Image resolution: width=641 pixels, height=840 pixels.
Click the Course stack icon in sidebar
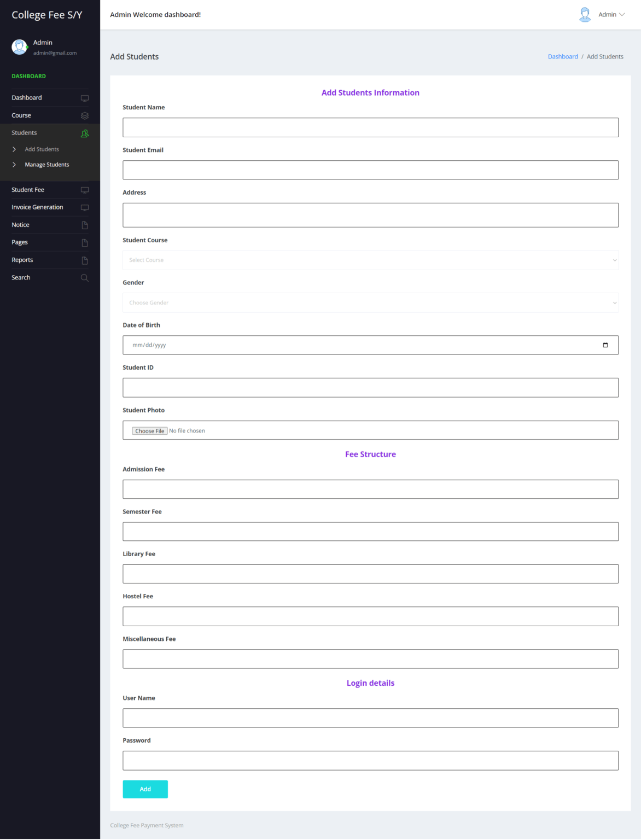pos(85,115)
